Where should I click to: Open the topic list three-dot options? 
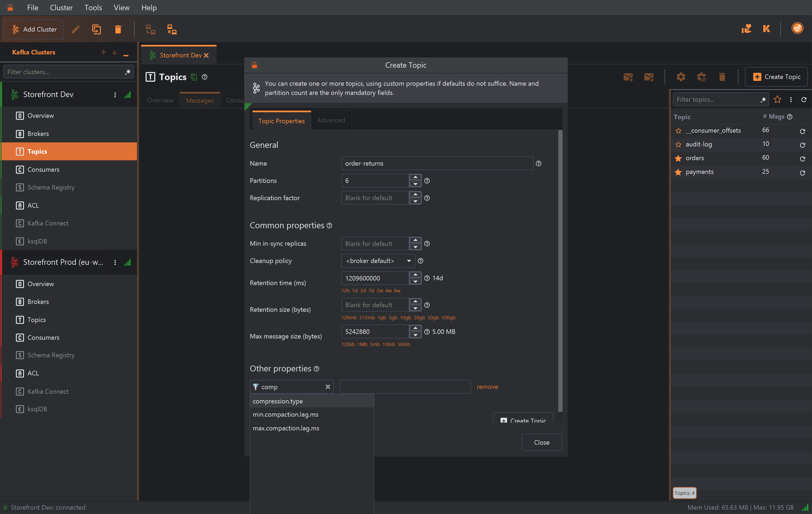pos(791,100)
